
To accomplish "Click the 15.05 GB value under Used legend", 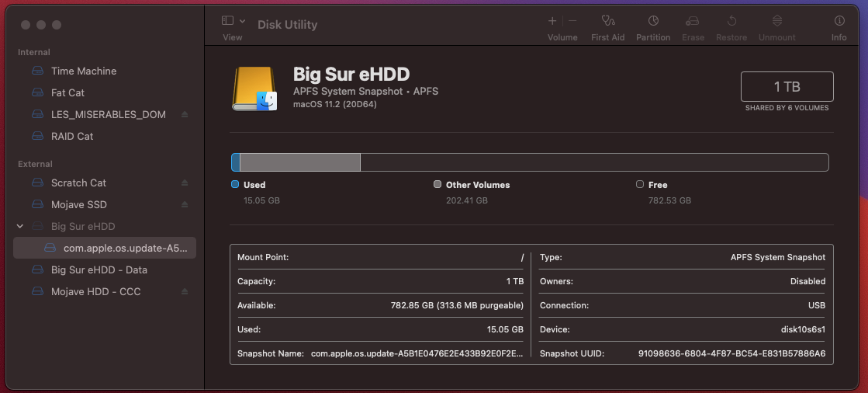I will pos(262,200).
